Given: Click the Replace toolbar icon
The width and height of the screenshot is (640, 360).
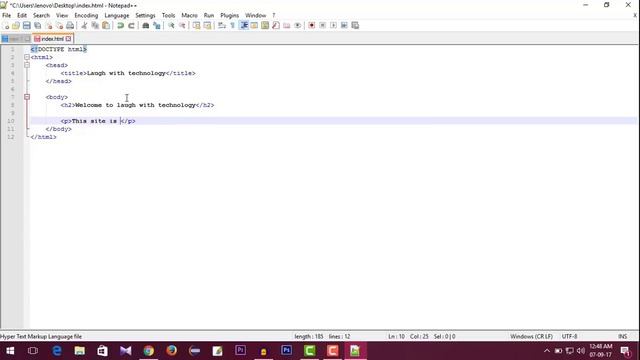Looking at the screenshot, I should pyautogui.click(x=157, y=26).
